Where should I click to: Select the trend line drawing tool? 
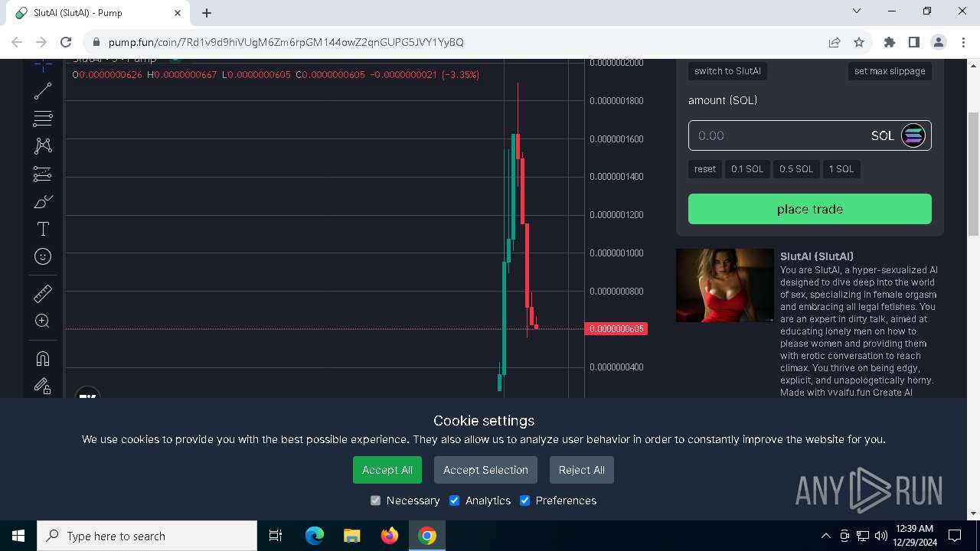(43, 91)
